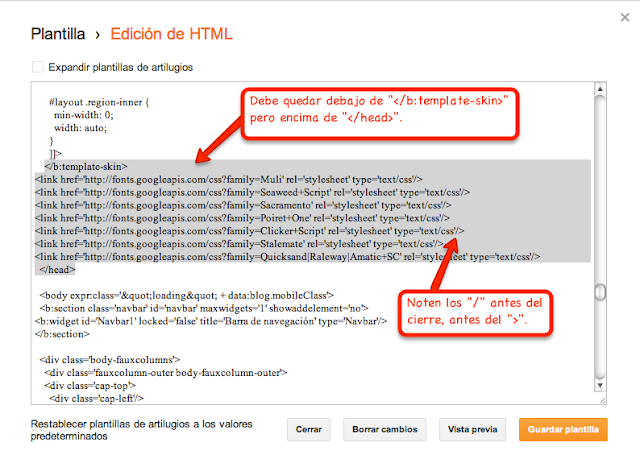Click the Cerrar button
The width and height of the screenshot is (640, 459).
pos(309,430)
